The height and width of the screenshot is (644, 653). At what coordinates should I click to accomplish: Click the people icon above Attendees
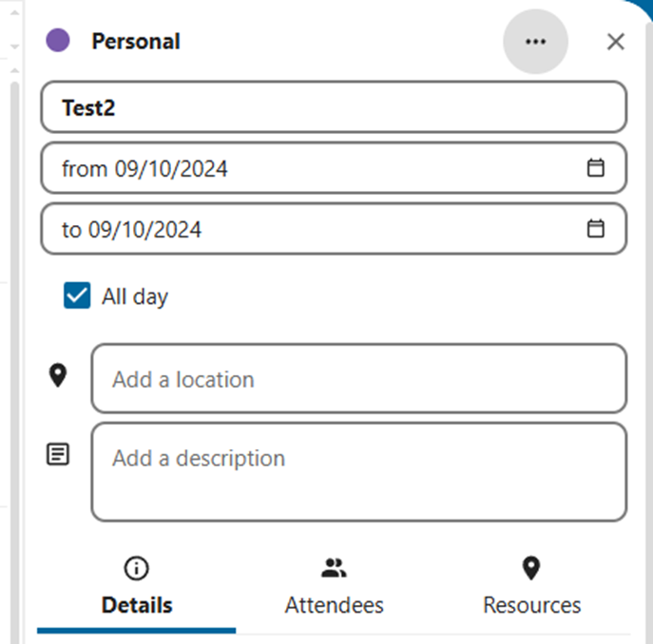(334, 569)
